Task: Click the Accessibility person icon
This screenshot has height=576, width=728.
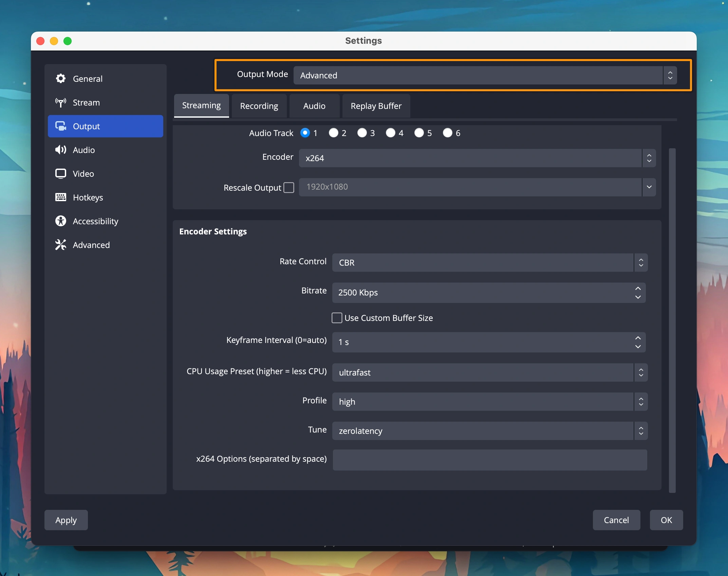Action: [x=61, y=221]
